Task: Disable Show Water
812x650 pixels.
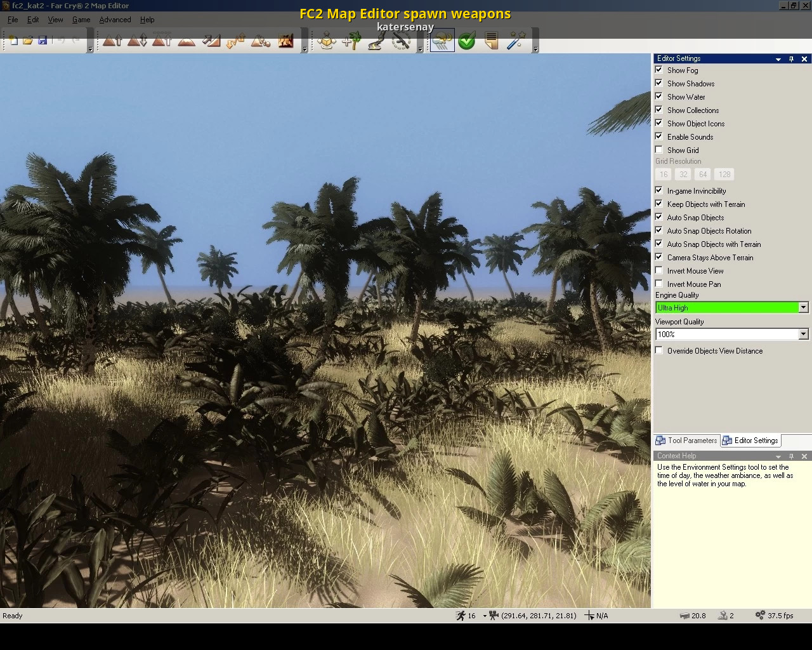Action: tap(659, 96)
